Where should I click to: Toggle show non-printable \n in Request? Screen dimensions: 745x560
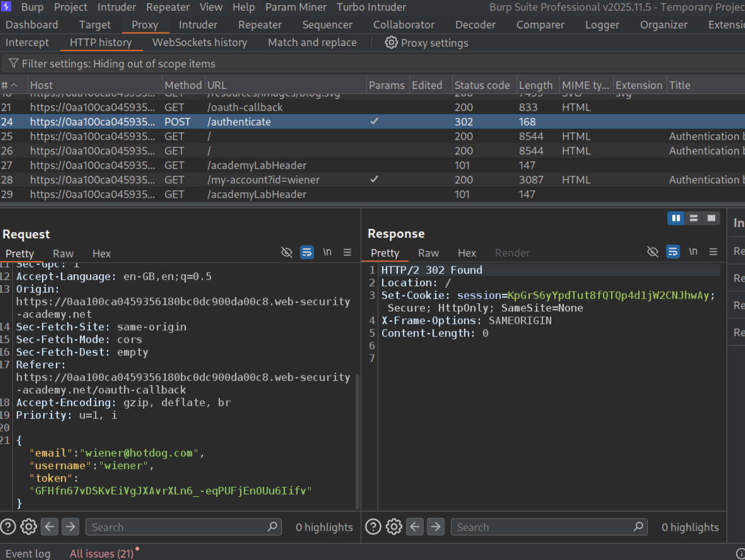pos(327,252)
